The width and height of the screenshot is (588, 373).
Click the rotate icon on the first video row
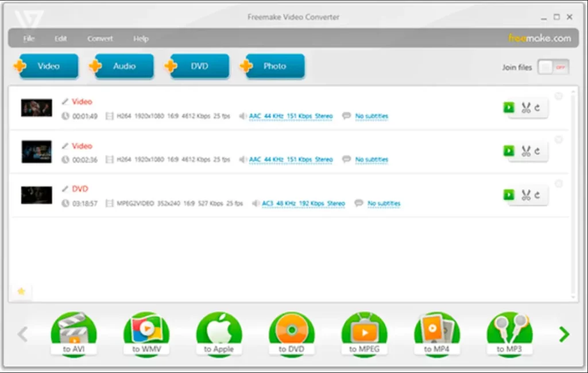coord(536,107)
